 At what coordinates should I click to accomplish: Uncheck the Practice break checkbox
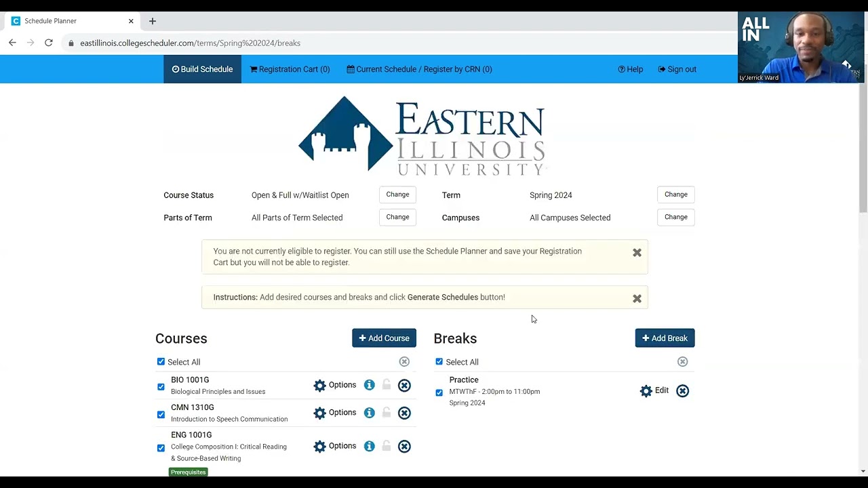pos(439,392)
